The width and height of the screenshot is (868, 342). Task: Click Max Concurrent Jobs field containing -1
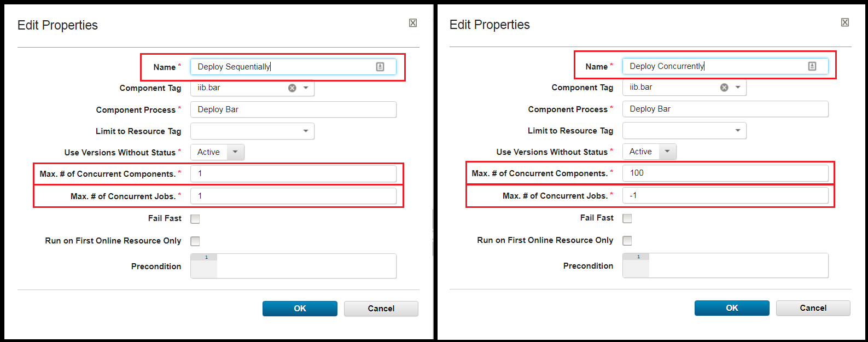[725, 196]
